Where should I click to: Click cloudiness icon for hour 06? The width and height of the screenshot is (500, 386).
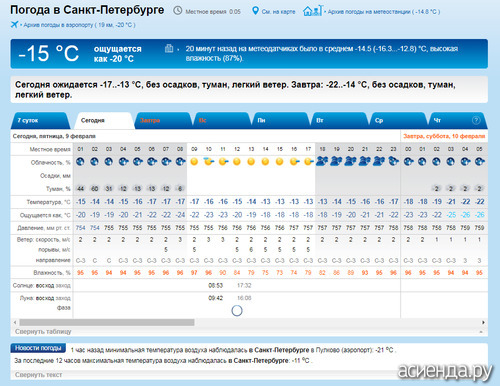point(152,162)
